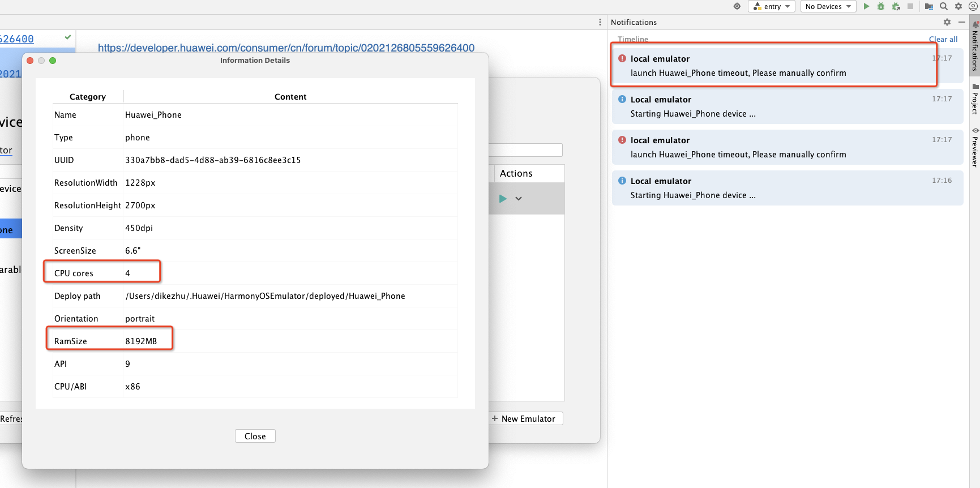Click the Attach Debugger to Process icon
This screenshot has height=488, width=980.
(x=896, y=6)
